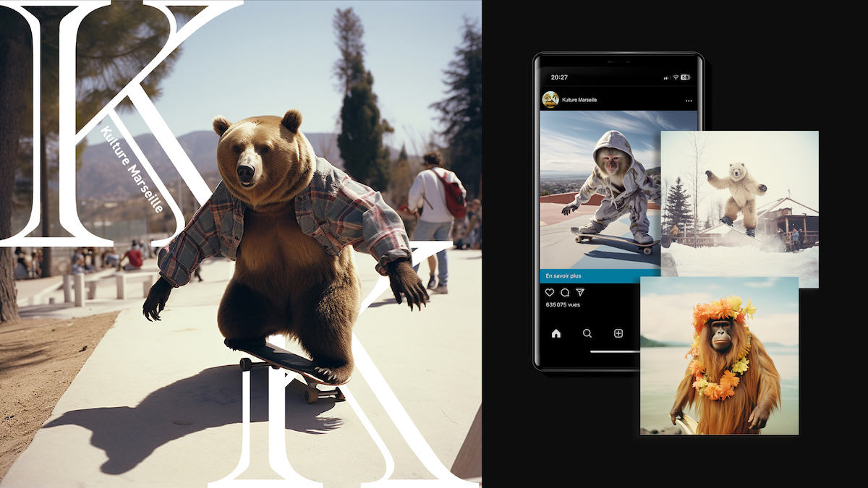The width and height of the screenshot is (868, 488).
Task: Share the post with the paper plane icon
Action: point(580,293)
